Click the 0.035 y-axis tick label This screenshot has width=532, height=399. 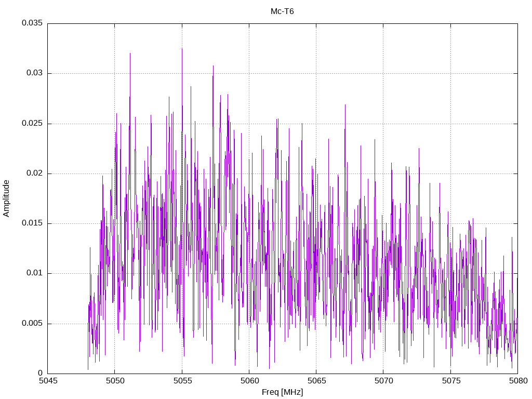point(32,23)
